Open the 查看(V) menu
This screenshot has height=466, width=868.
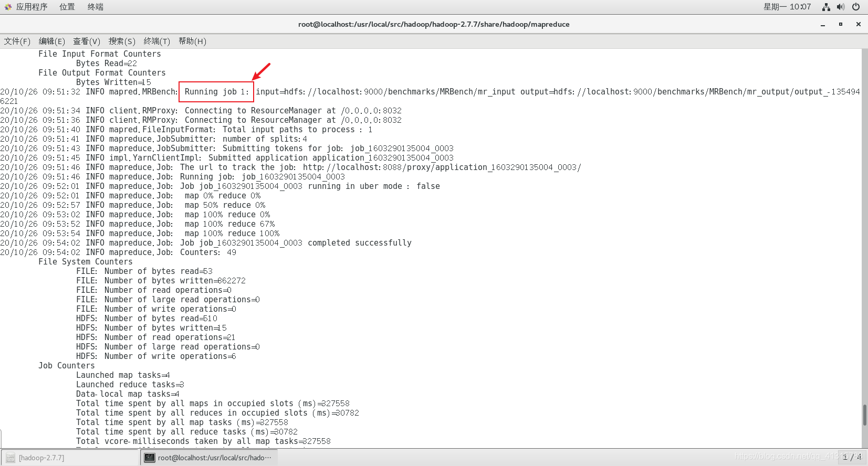click(x=87, y=41)
